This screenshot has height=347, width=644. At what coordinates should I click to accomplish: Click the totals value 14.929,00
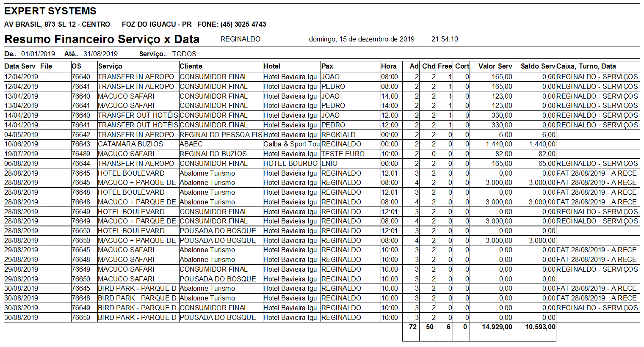click(x=496, y=327)
